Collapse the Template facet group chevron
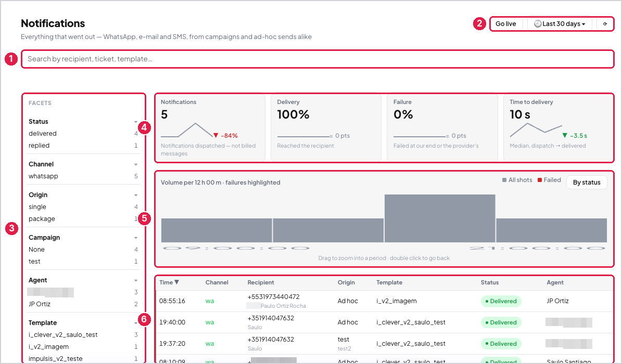This screenshot has height=364, width=622. [x=136, y=323]
